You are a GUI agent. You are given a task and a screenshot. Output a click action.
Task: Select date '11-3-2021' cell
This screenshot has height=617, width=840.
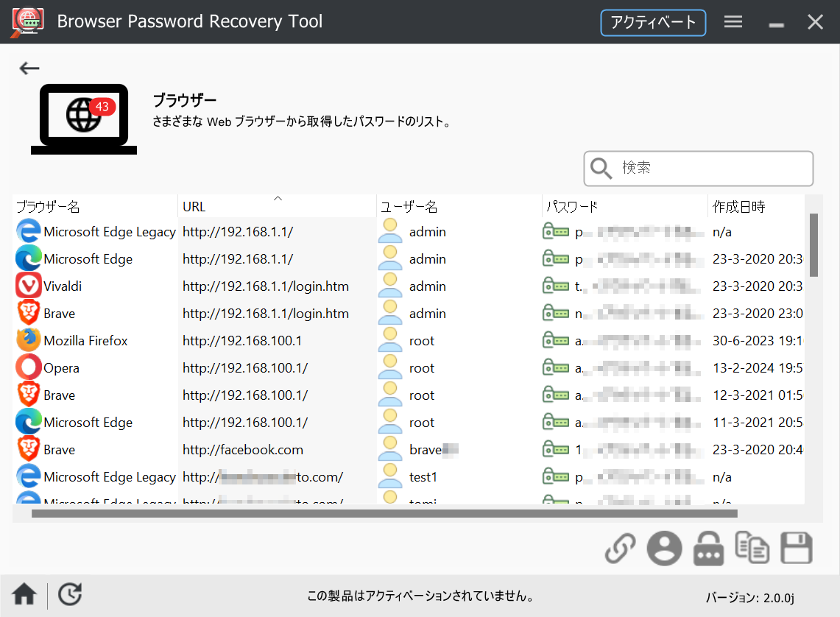[757, 423]
